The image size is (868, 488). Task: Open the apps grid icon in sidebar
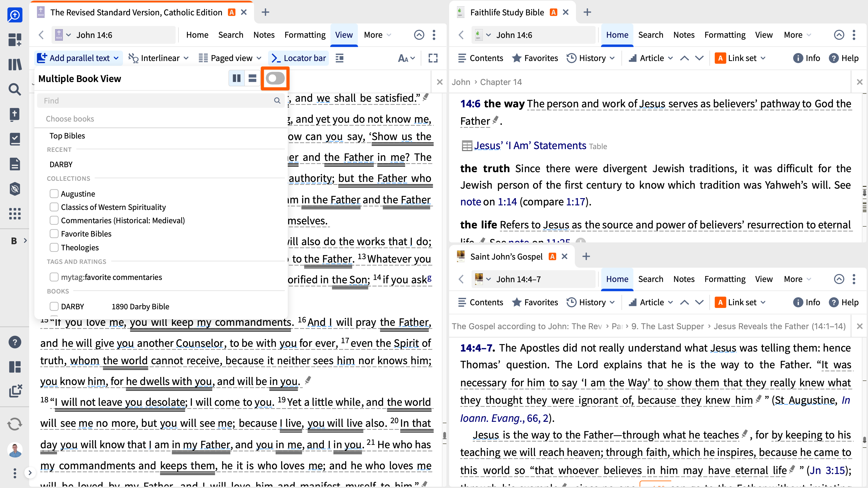[x=14, y=214]
